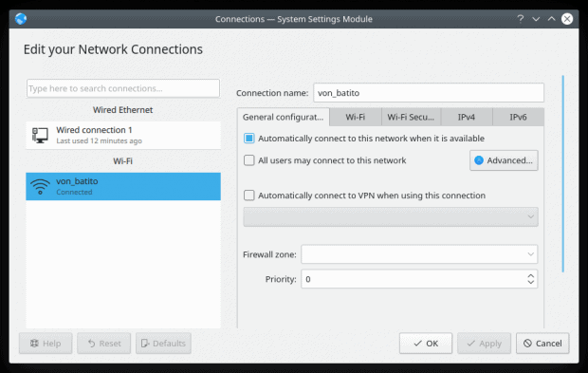Click the Advanced... button

coord(504,160)
